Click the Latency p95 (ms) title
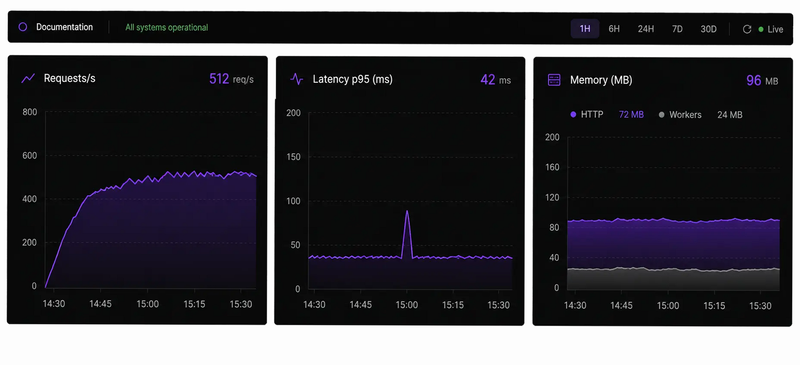 pos(353,79)
